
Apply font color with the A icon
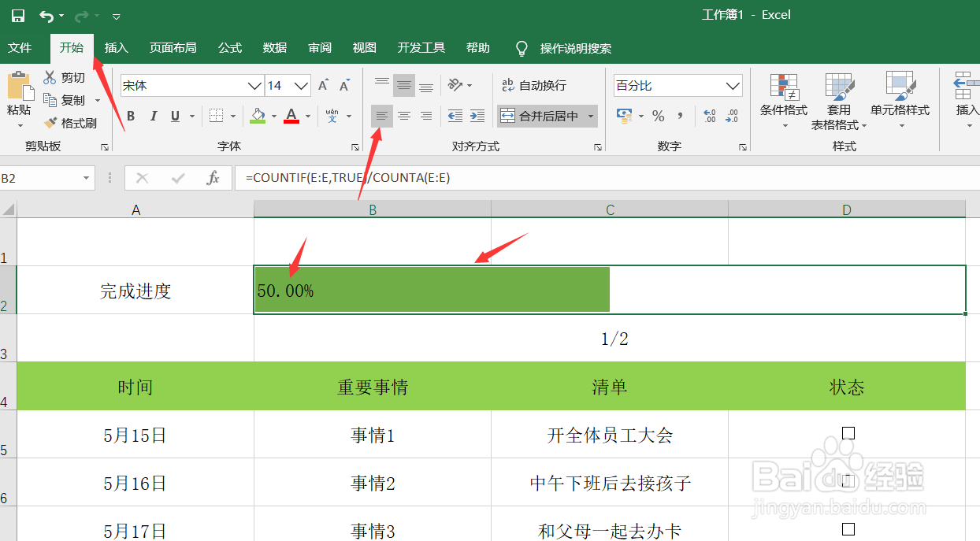(291, 116)
